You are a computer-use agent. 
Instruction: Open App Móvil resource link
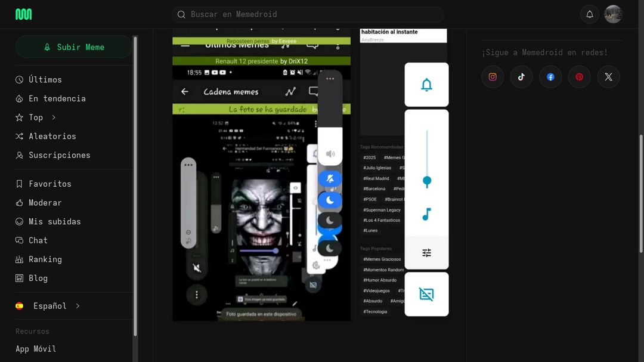pyautogui.click(x=36, y=349)
